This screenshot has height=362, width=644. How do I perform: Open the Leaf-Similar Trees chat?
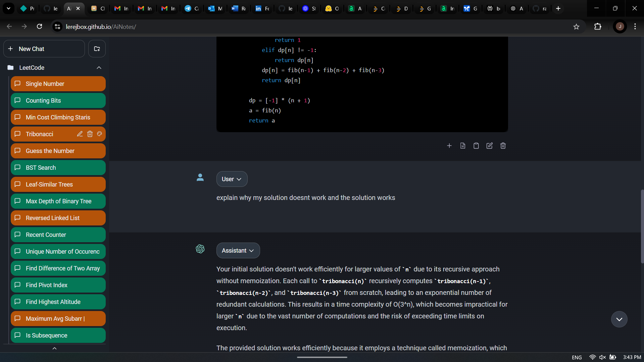click(x=58, y=185)
